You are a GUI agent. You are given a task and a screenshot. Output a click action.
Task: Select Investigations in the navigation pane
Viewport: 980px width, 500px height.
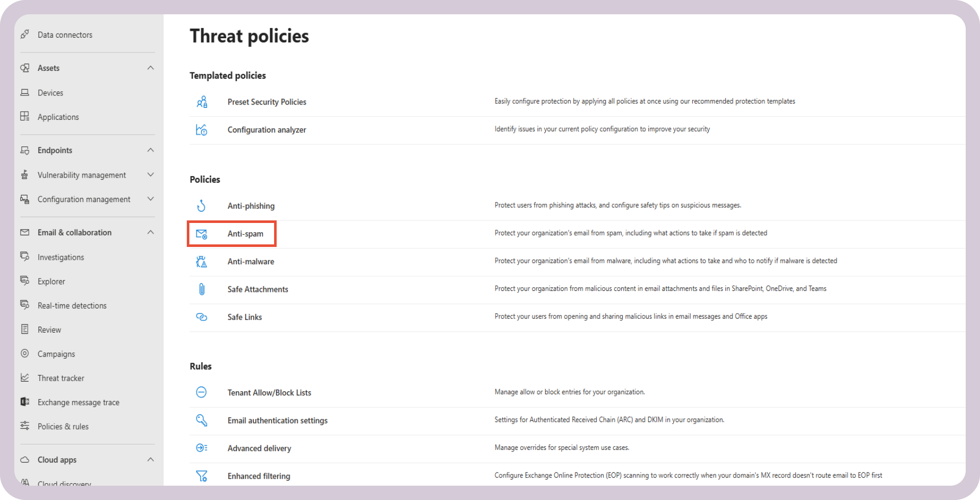[60, 257]
